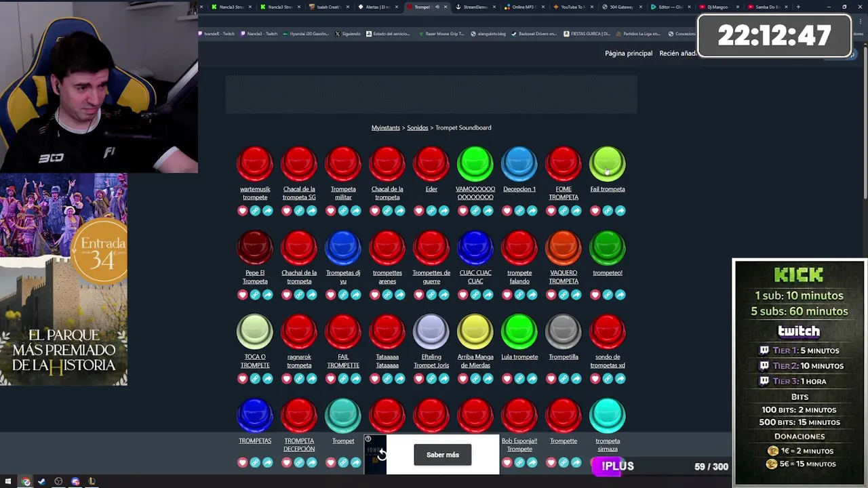Share the trompeteo! sound
Screen dimensions: 868x488
click(x=620, y=295)
